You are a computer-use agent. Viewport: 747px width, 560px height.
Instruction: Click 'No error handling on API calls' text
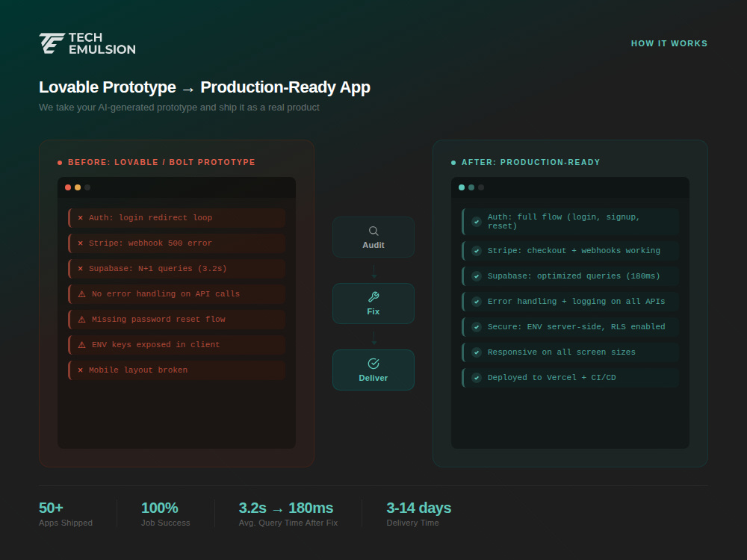[x=166, y=294]
